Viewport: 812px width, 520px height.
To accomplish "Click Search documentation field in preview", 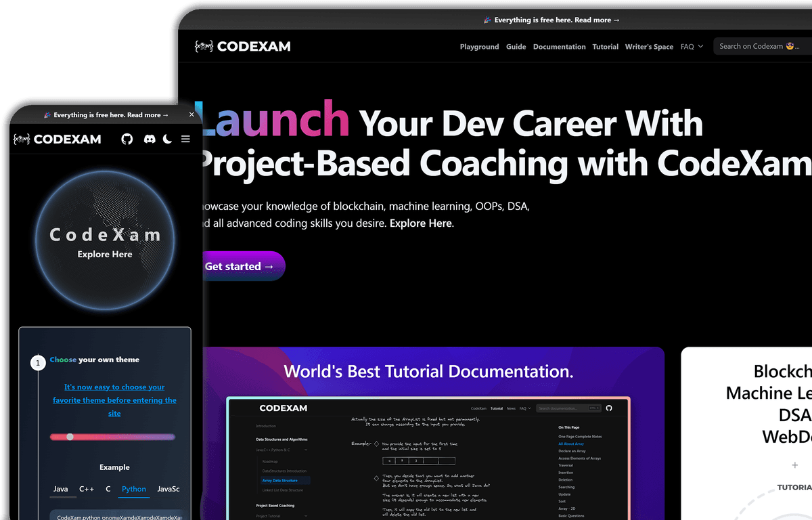I will tap(568, 408).
